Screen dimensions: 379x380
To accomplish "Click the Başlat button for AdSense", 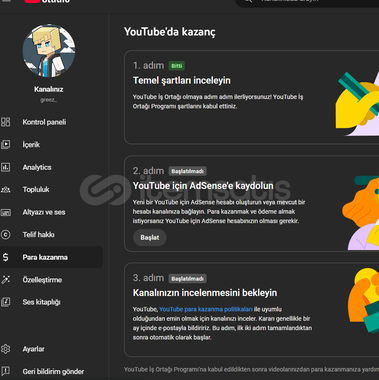I will pyautogui.click(x=150, y=238).
